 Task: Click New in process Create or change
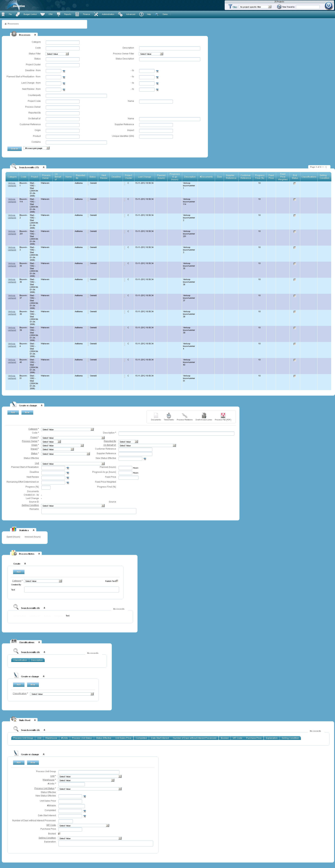(27, 412)
